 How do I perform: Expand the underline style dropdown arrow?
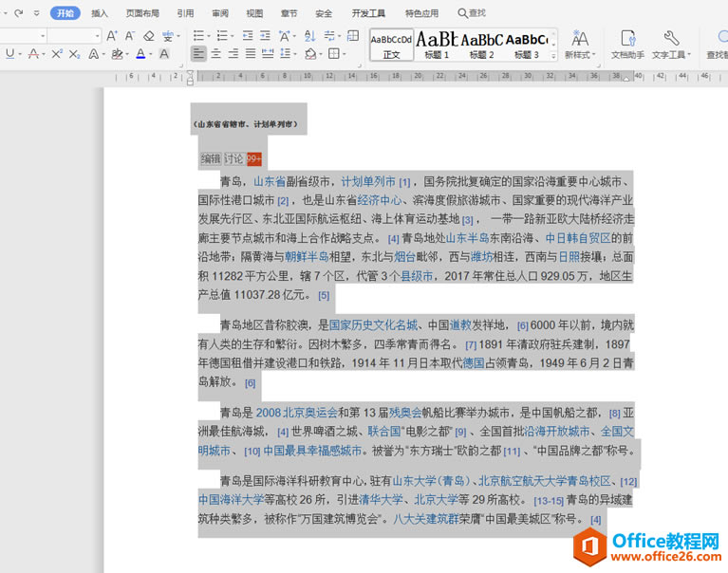(x=20, y=54)
